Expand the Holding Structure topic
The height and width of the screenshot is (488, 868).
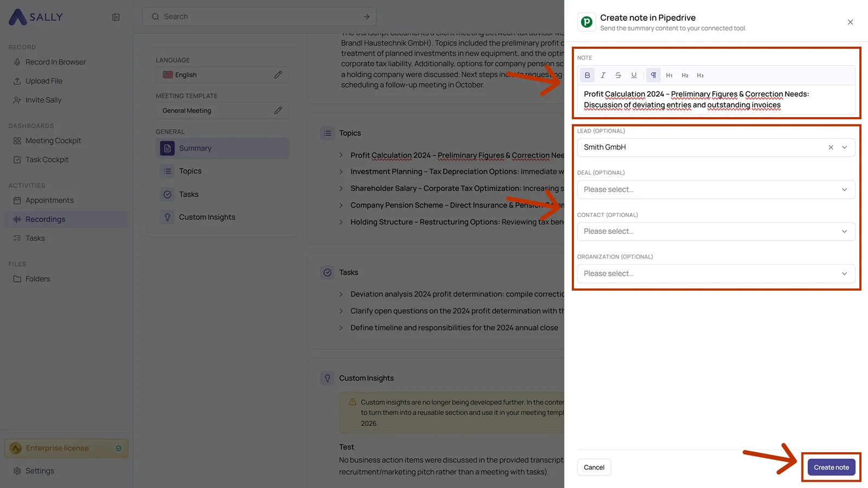[x=341, y=222]
